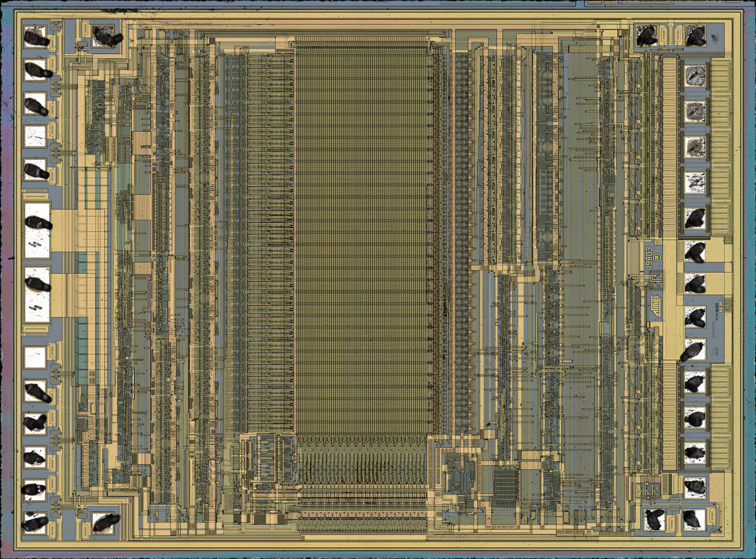Image resolution: width=756 pixels, height=559 pixels.
Task: Click the inner bond pad at top-right
Action: coord(646,36)
